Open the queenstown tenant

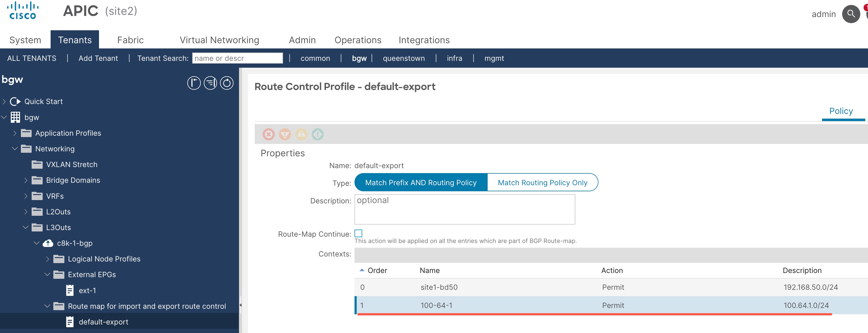click(404, 58)
